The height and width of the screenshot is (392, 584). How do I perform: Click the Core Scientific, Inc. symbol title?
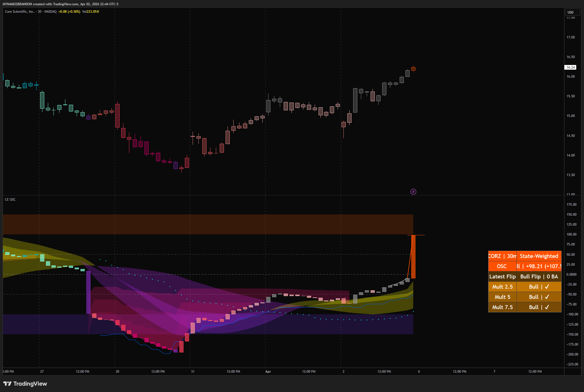pyautogui.click(x=19, y=12)
